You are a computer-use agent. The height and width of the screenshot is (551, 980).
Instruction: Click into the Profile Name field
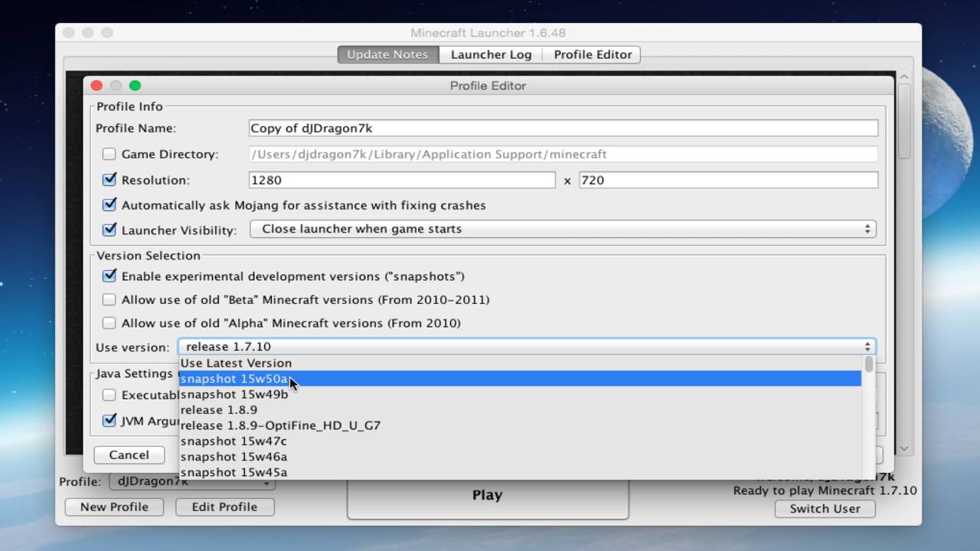point(563,128)
